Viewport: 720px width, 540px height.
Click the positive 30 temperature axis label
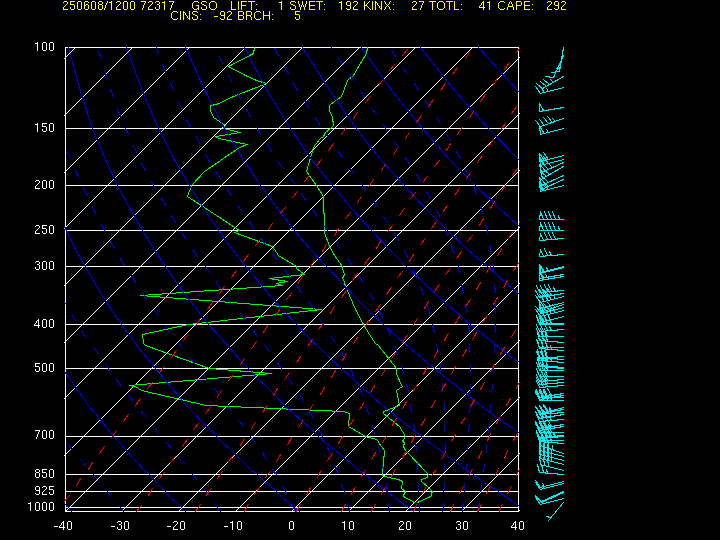(x=461, y=526)
